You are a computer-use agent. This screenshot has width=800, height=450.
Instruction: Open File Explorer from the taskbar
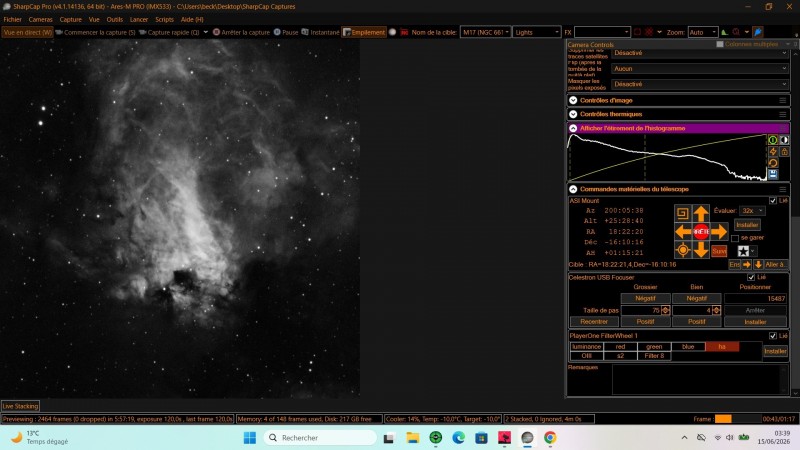coord(413,438)
